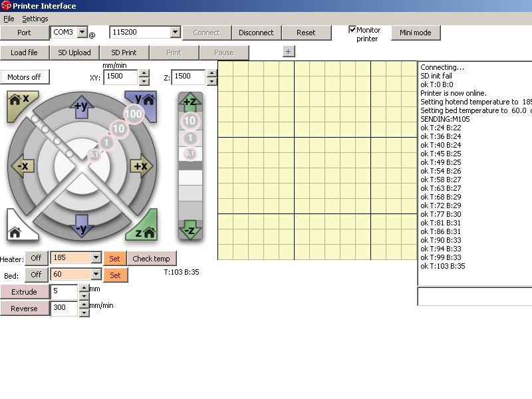This screenshot has width=532, height=399.
Task: Click the SD Print button
Action: pyautogui.click(x=124, y=53)
